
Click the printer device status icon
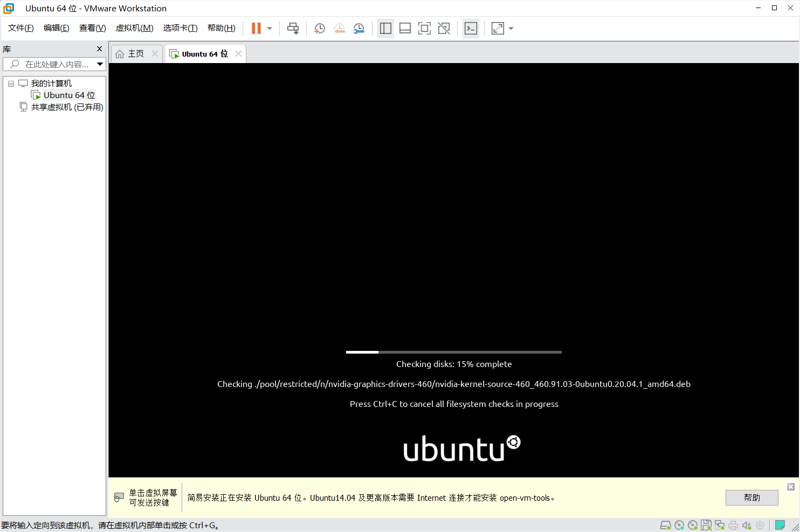tap(733, 524)
